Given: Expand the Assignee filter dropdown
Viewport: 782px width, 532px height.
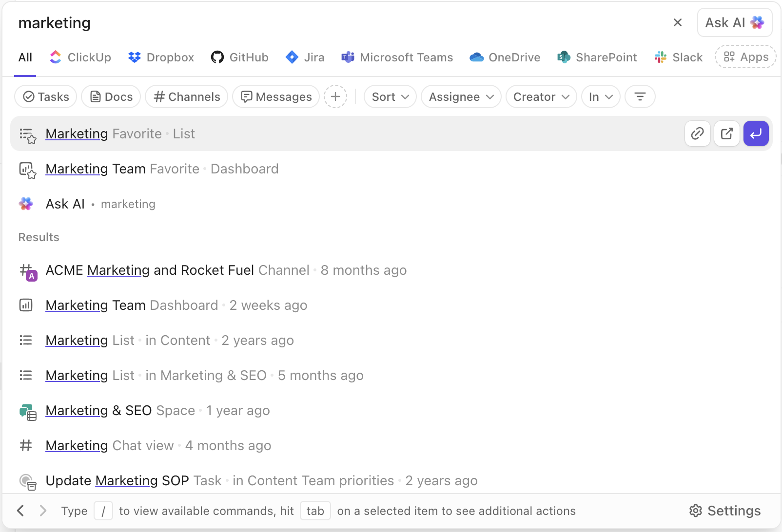Looking at the screenshot, I should [x=460, y=96].
